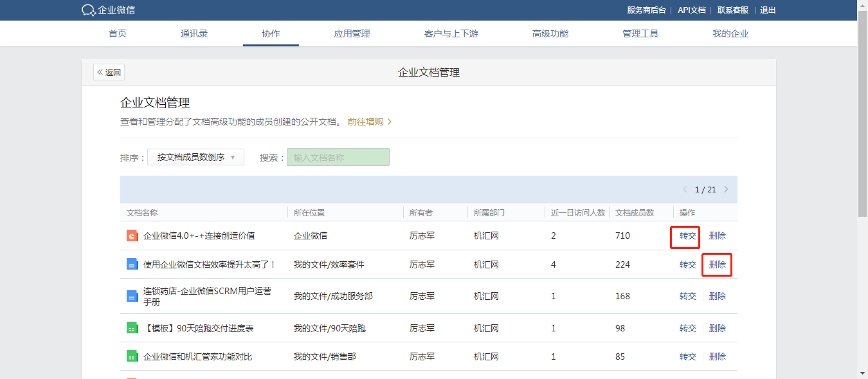Click document icon for 连锁药店-企业微信SCRM用户运营手册

132,296
